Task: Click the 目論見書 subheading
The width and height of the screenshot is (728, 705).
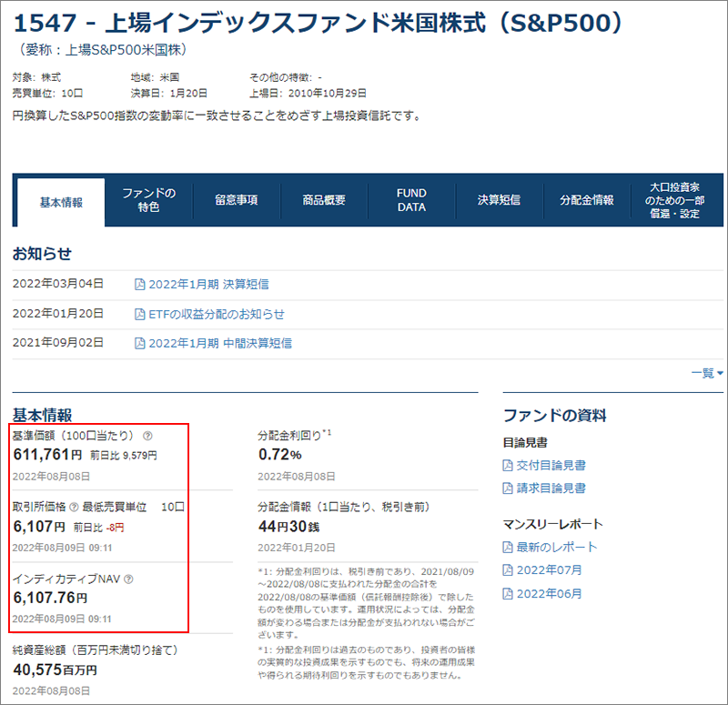Action: tap(525, 443)
